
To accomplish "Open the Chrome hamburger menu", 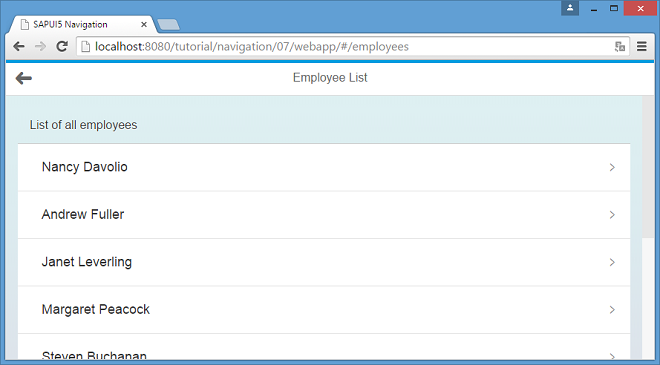I will (641, 46).
